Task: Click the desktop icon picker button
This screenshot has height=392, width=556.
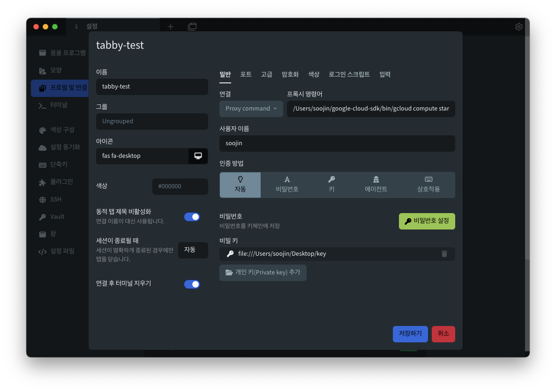Action: tap(198, 156)
